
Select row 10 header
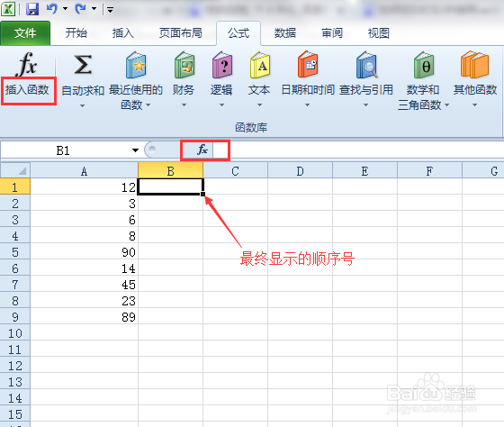(x=15, y=332)
